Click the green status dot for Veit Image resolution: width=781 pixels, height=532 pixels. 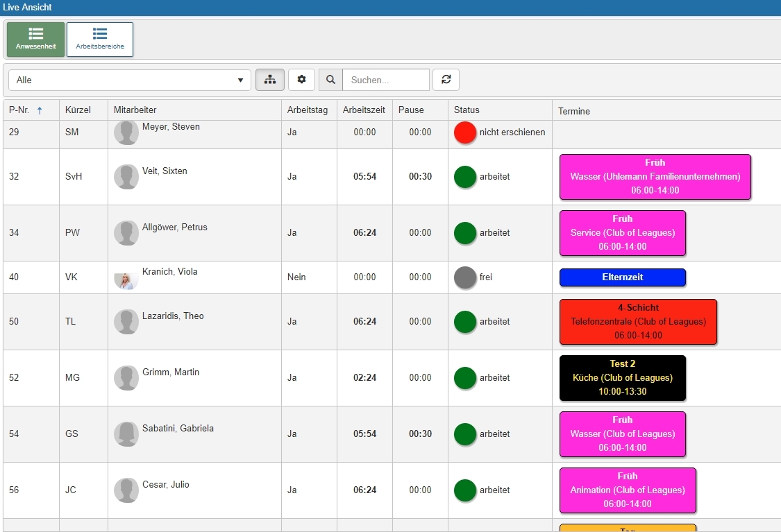tap(465, 177)
